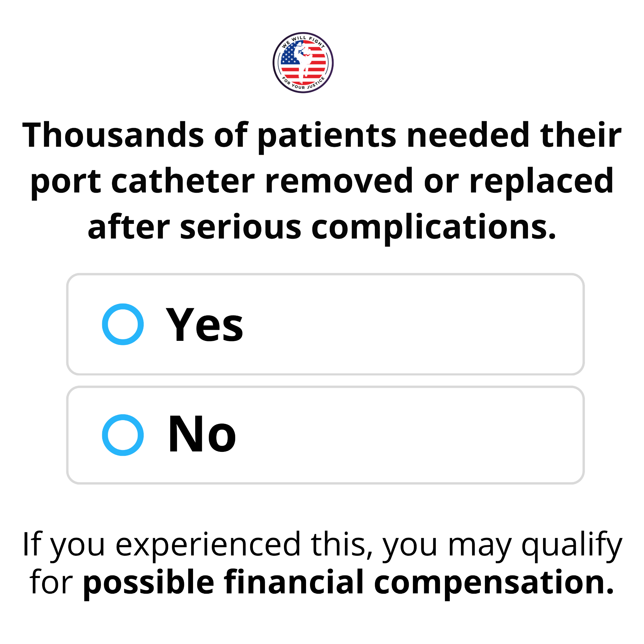Click the dark outer ring of the logo
The height and width of the screenshot is (644, 644).
pyautogui.click(x=303, y=33)
